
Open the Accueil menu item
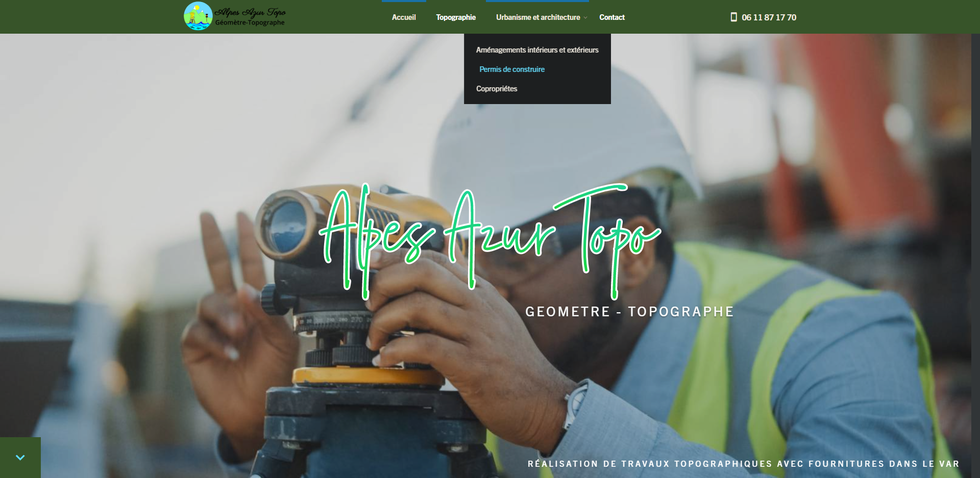(x=404, y=17)
